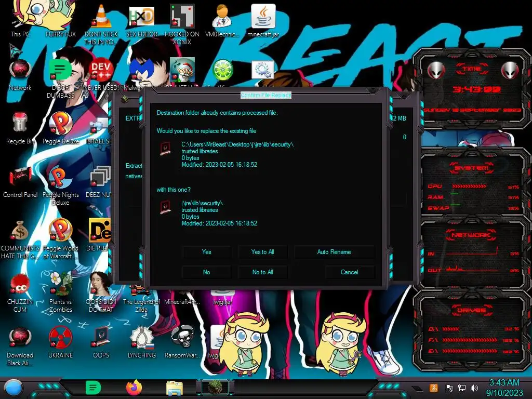Screen dimensions: 532x399
Task: Open the Control Panel desktop icon
Action: (20, 177)
